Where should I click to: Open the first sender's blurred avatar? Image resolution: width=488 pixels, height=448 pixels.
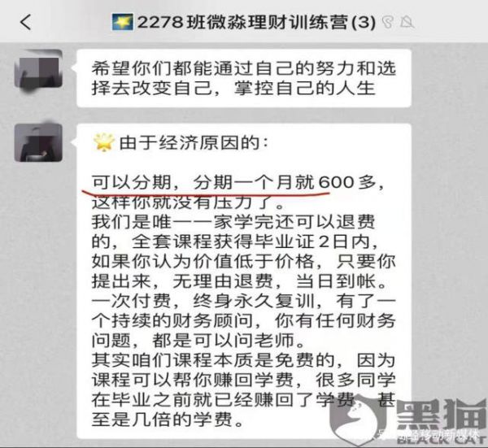(38, 69)
